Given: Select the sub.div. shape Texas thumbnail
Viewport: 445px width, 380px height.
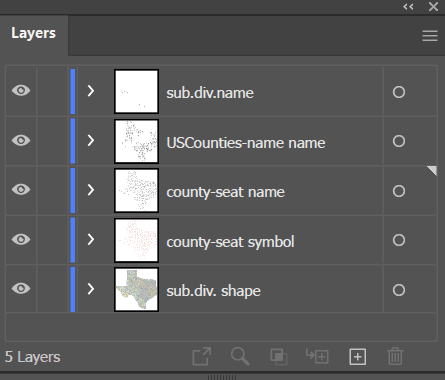Looking at the screenshot, I should point(136,289).
